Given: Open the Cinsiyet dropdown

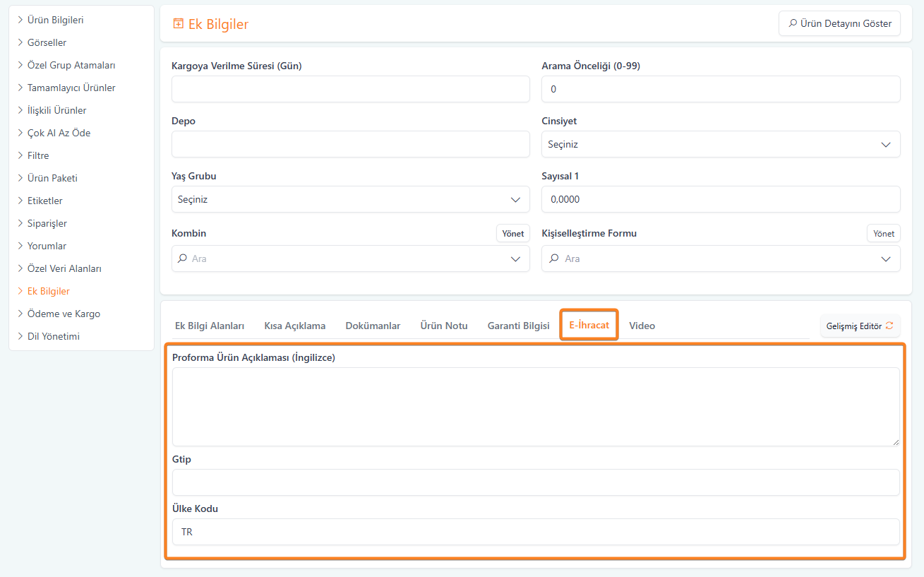Looking at the screenshot, I should click(721, 144).
